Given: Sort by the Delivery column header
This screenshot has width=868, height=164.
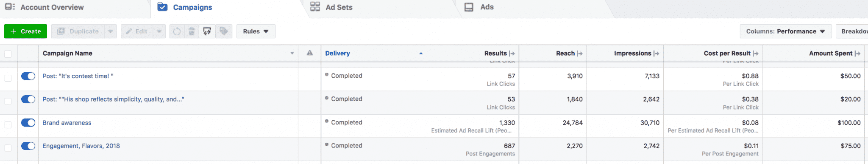Looking at the screenshot, I should coord(337,54).
